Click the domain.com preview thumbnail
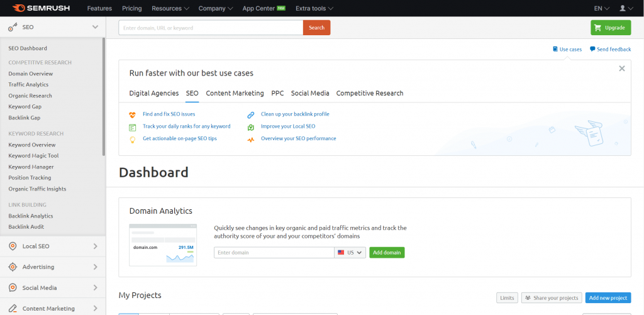 [163, 245]
